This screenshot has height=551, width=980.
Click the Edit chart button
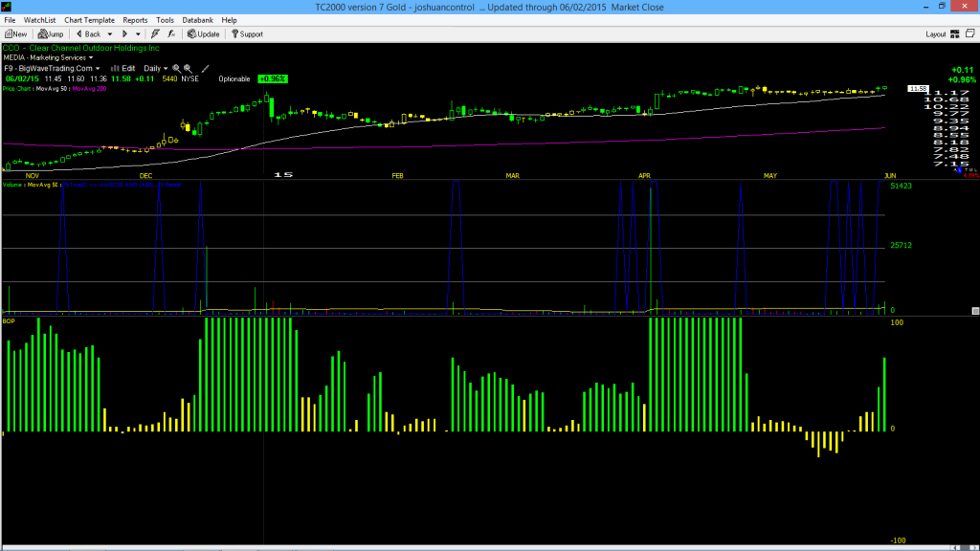[123, 69]
